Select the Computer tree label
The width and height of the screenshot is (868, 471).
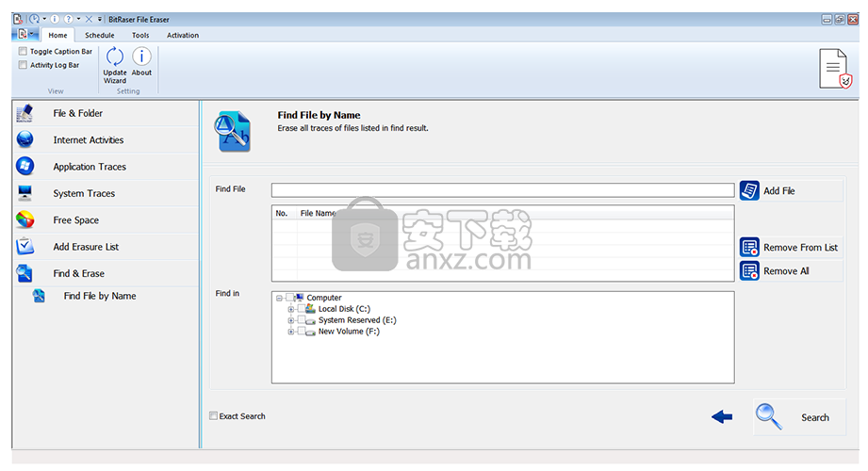click(324, 298)
